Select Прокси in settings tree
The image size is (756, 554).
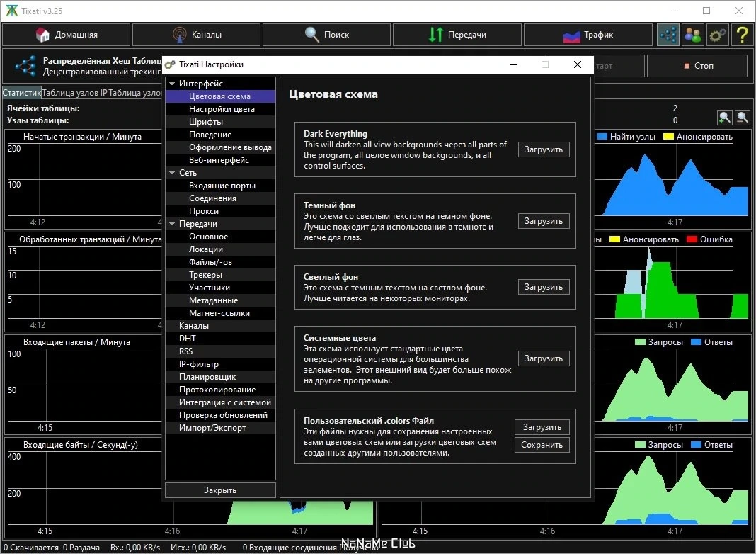(220, 211)
